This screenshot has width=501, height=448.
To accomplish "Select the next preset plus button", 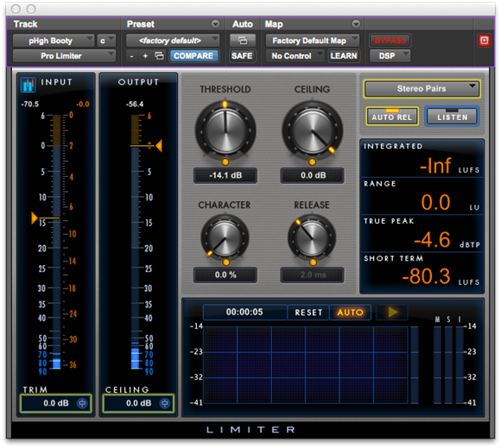I will [145, 56].
